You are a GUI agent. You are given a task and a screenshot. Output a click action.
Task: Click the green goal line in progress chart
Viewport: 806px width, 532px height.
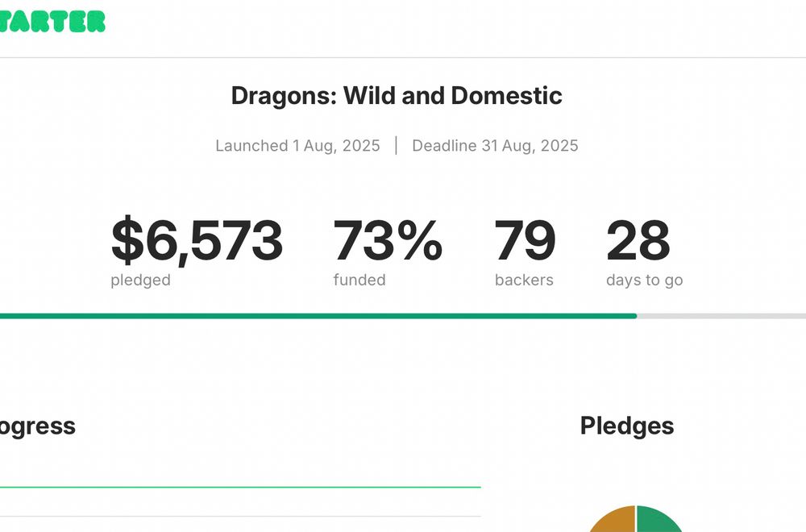240,487
